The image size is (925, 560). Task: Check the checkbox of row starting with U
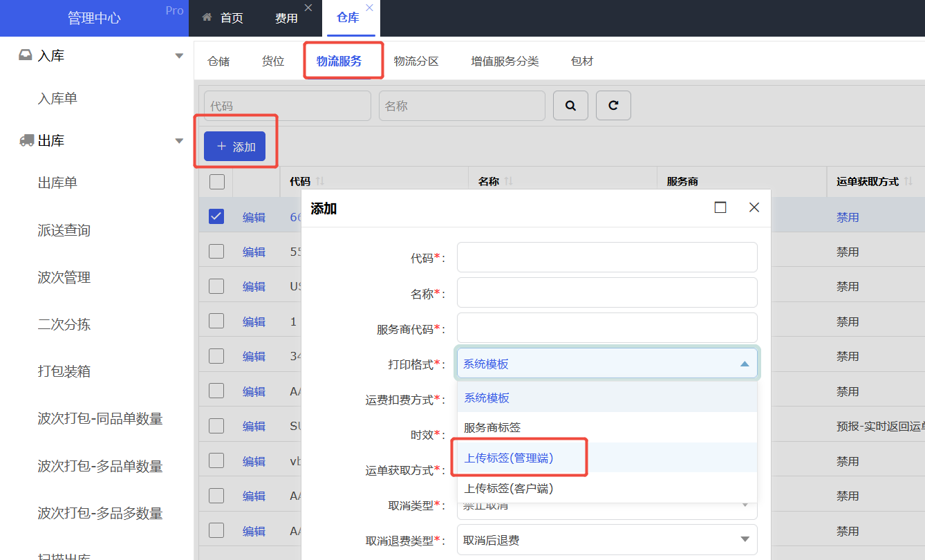pyautogui.click(x=216, y=286)
